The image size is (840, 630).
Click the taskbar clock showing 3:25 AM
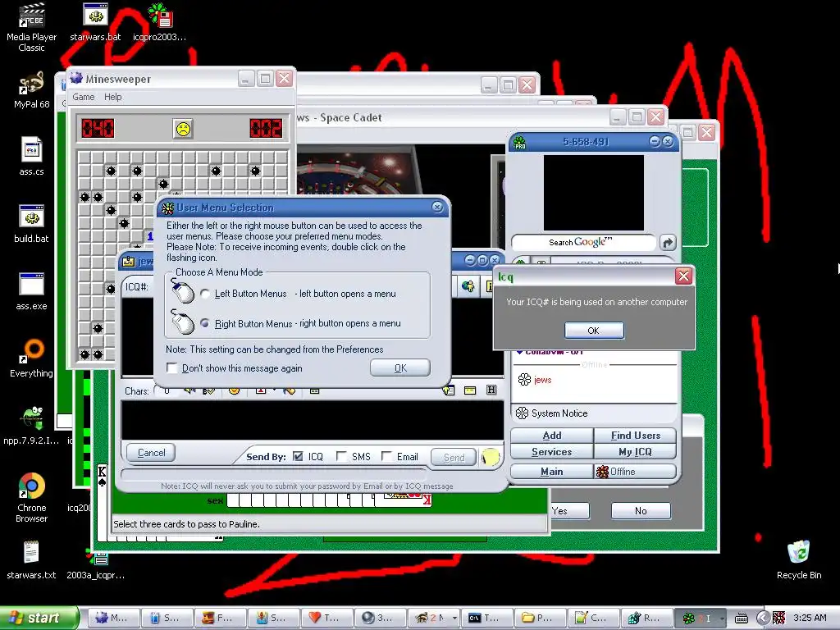click(810, 619)
